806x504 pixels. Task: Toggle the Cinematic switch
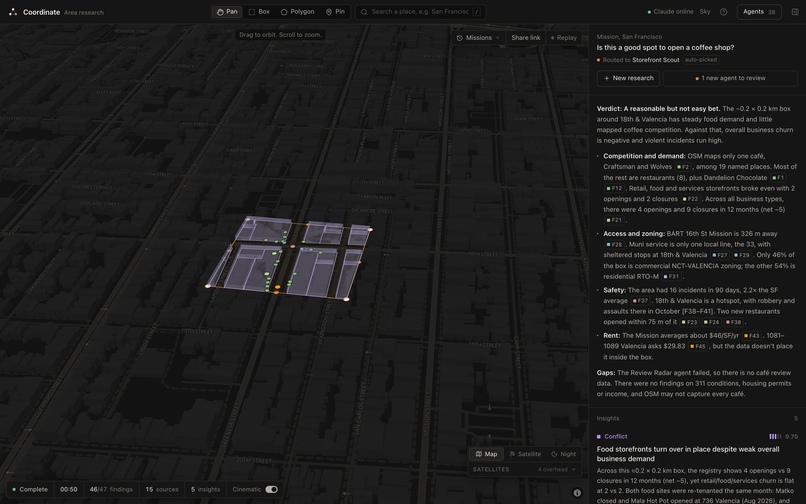coord(271,490)
